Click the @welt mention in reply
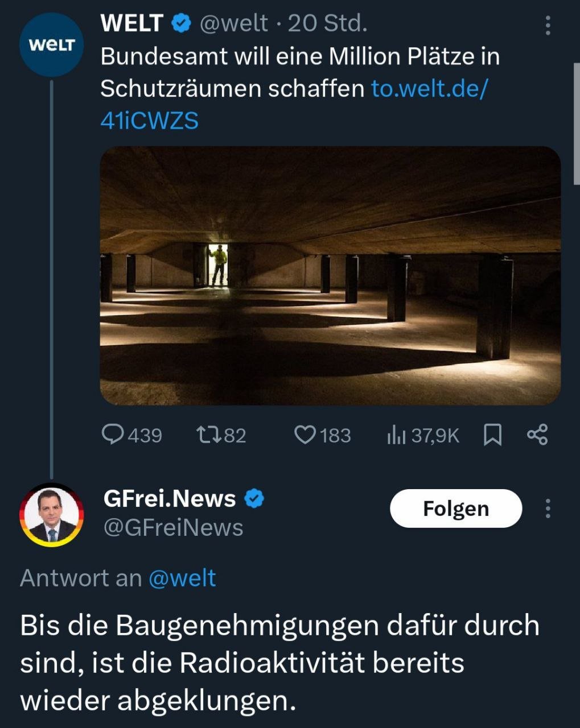580x728 pixels. point(182,578)
